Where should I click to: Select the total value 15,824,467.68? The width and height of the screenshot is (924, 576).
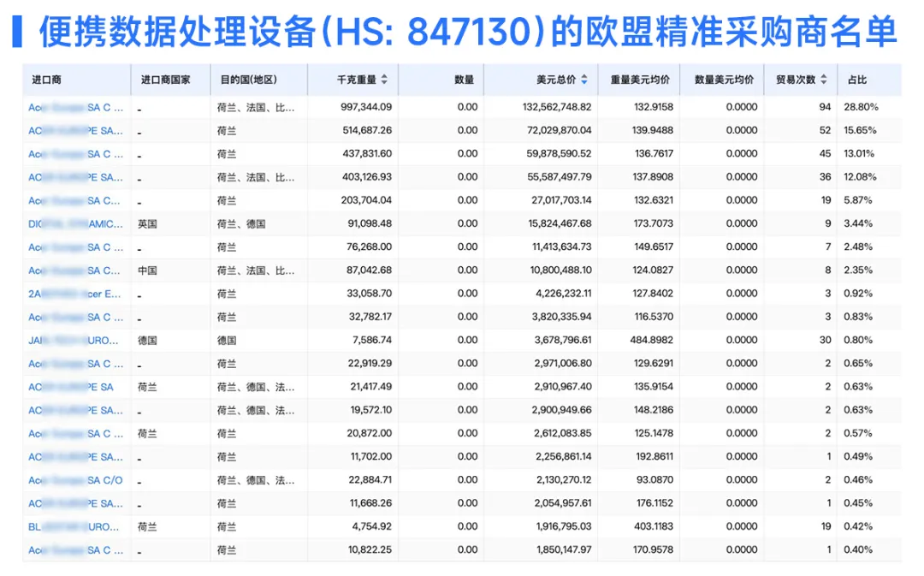pyautogui.click(x=560, y=223)
